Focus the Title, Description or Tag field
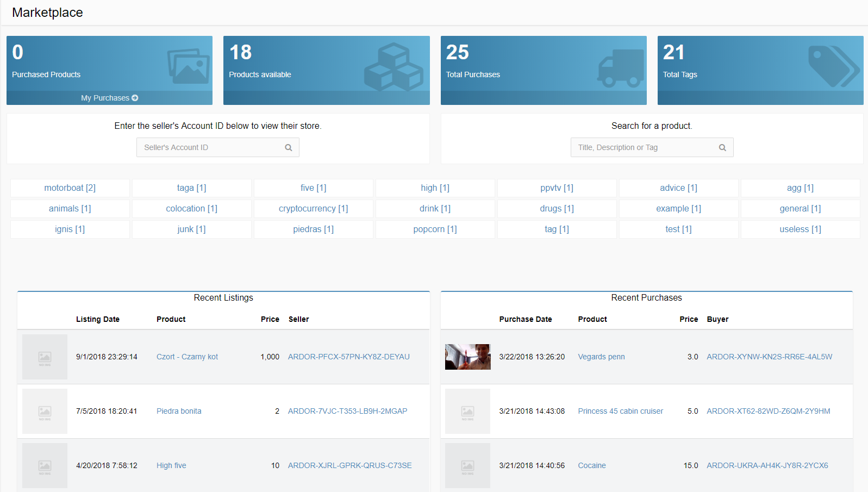The height and width of the screenshot is (492, 868). click(x=645, y=147)
